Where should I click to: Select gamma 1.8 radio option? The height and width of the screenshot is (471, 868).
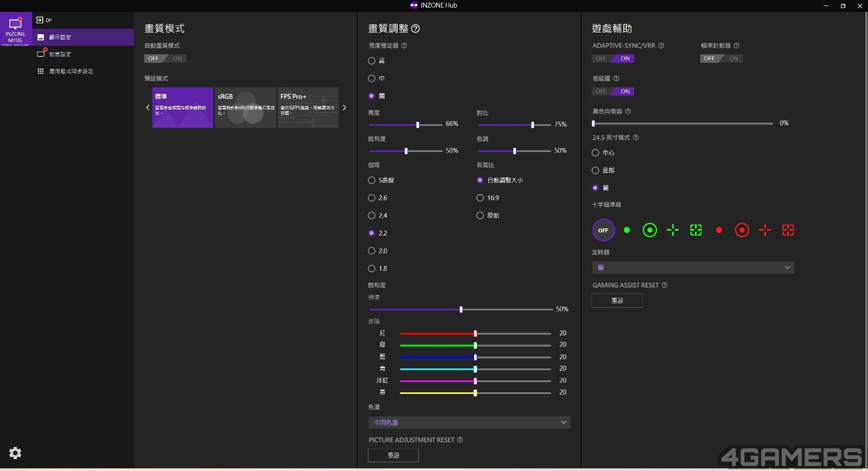click(372, 269)
